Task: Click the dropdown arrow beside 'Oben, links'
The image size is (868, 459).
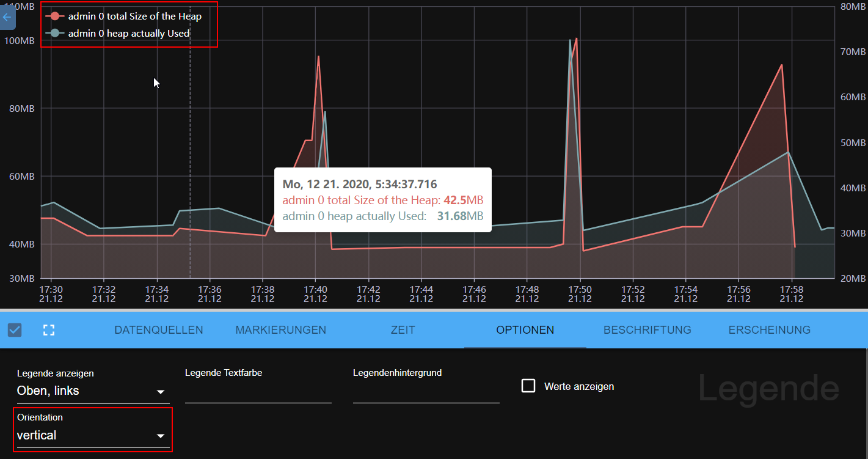Action: pos(161,392)
